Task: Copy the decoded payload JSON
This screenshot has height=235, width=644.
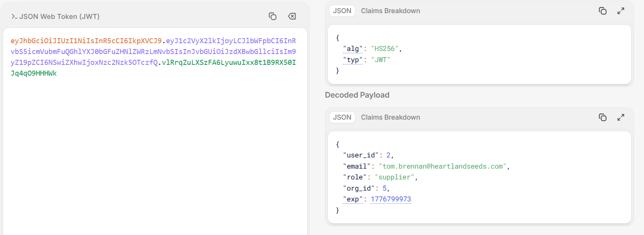Action: coord(602,117)
